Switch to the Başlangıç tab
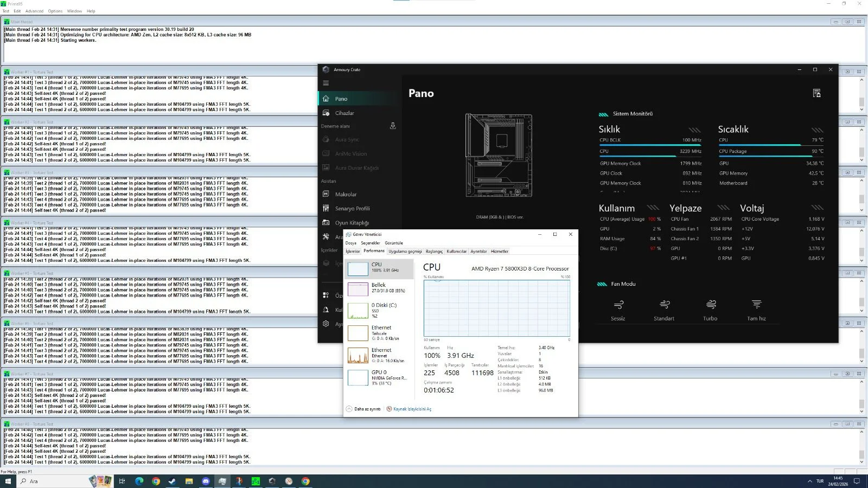 coord(434,252)
